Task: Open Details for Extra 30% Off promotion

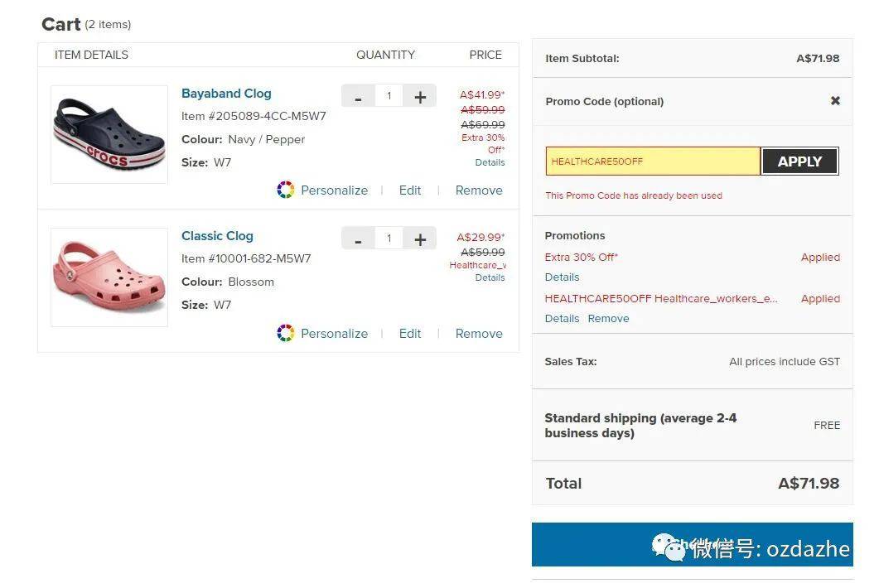Action: (562, 277)
